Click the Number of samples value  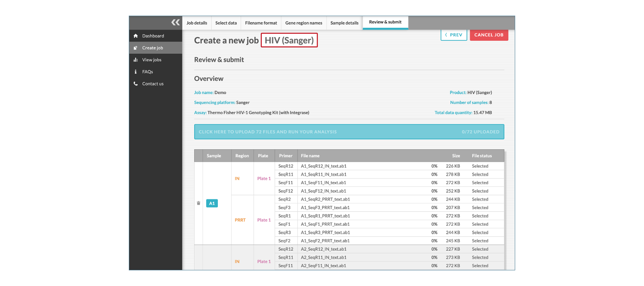click(x=491, y=103)
